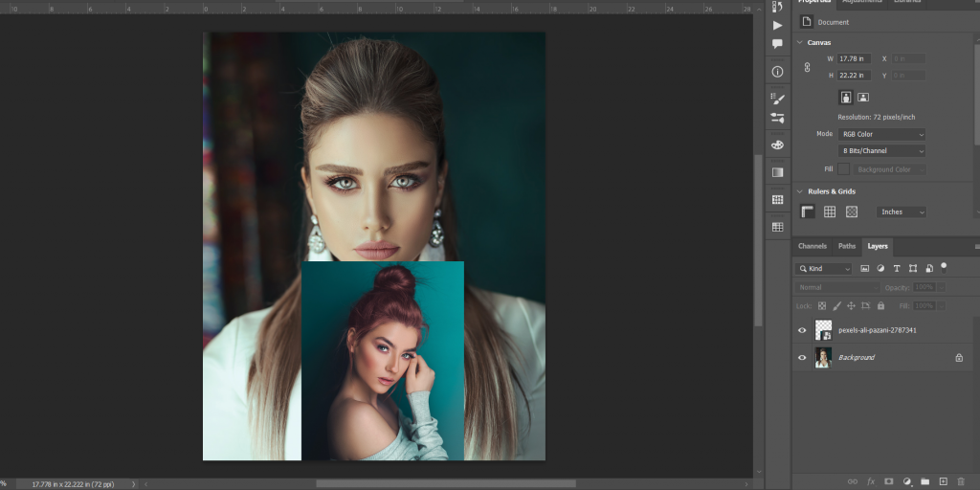This screenshot has width=980, height=490.
Task: Click the canvas Fill color swatch
Action: click(x=844, y=169)
